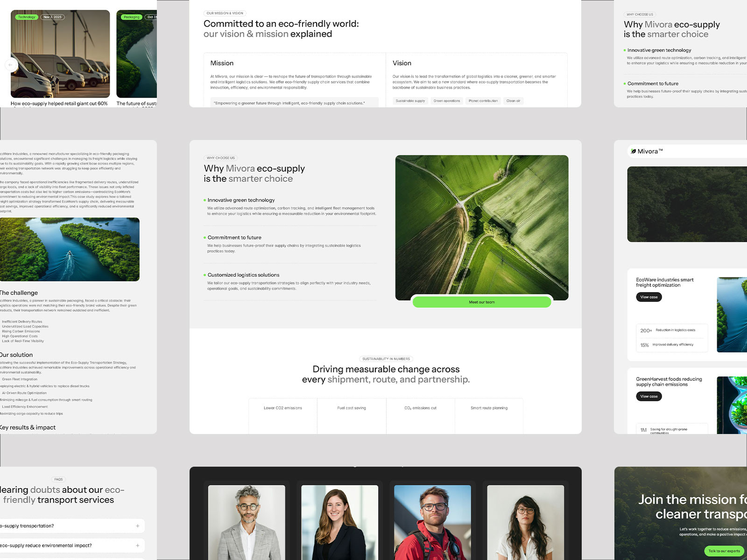The height and width of the screenshot is (560, 747).
Task: Click the Mivora leaf logo
Action: pyautogui.click(x=634, y=151)
